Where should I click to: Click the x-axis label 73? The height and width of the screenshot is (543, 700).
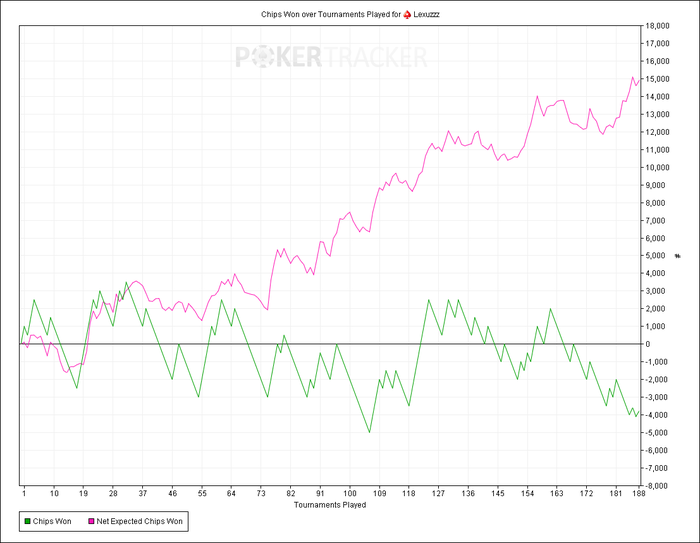[261, 493]
